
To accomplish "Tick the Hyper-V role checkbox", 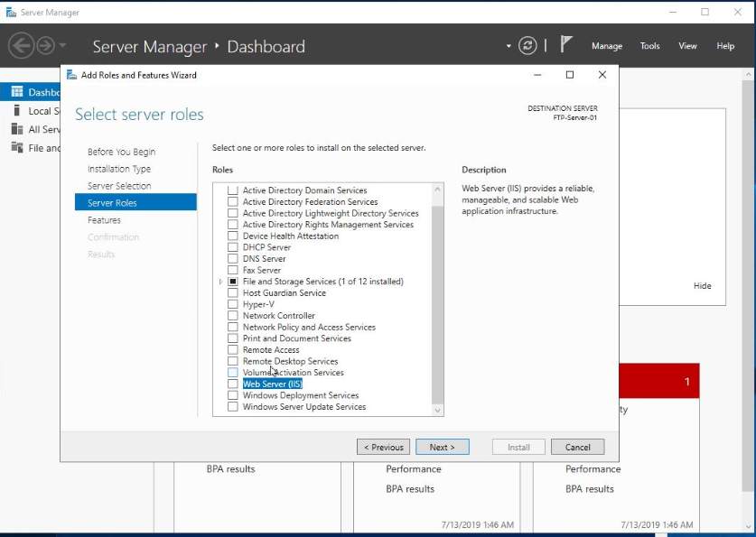I will click(233, 304).
